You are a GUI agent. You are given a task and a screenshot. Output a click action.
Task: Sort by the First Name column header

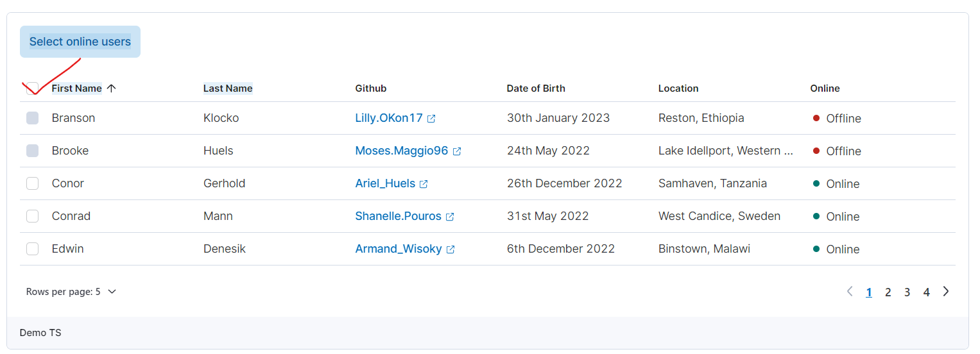pos(76,88)
